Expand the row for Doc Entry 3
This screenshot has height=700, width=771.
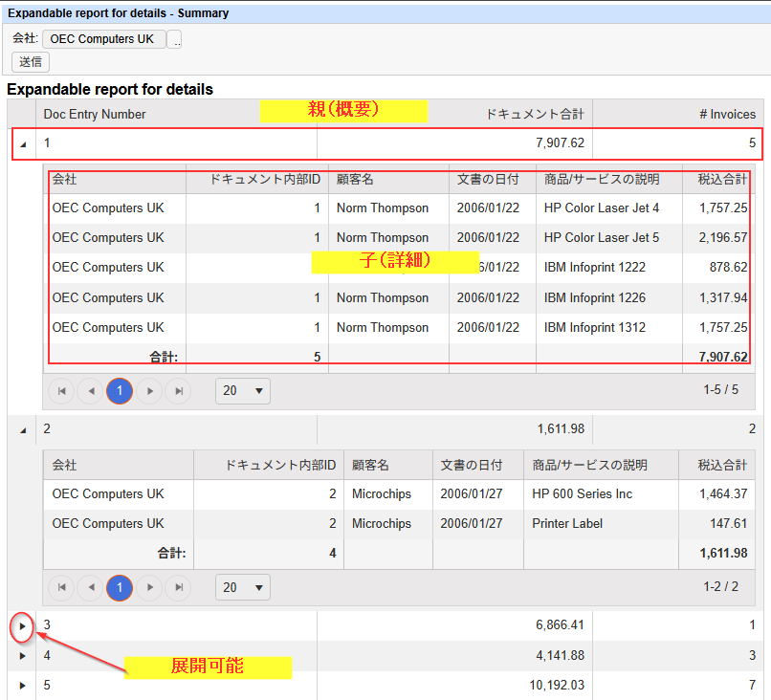[22, 626]
